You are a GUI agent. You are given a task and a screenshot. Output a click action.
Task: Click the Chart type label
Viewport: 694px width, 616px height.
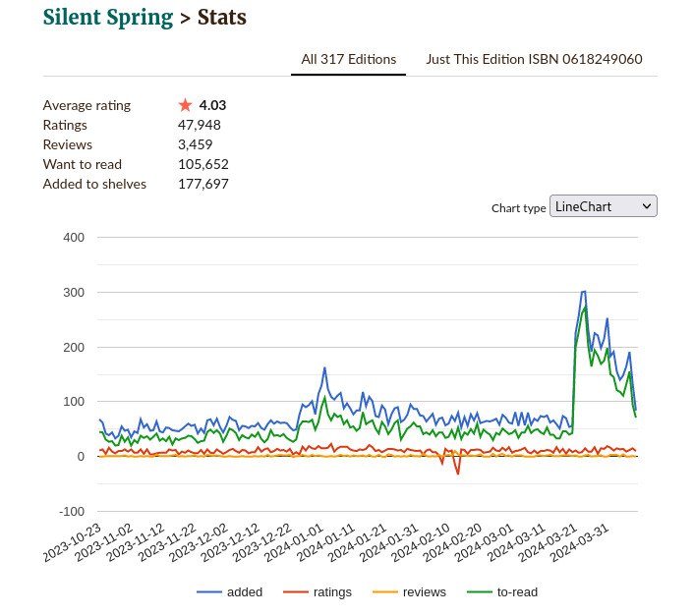click(x=519, y=208)
